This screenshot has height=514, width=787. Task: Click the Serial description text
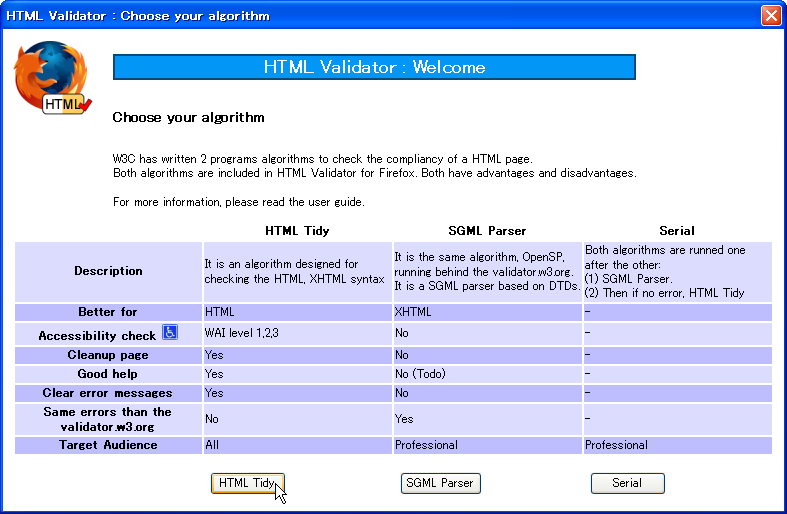(665, 272)
